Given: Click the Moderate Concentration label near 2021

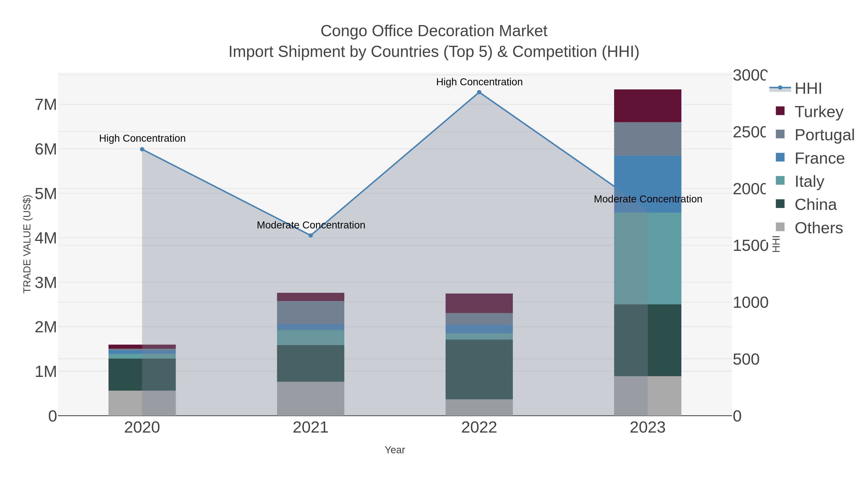Looking at the screenshot, I should [x=311, y=225].
